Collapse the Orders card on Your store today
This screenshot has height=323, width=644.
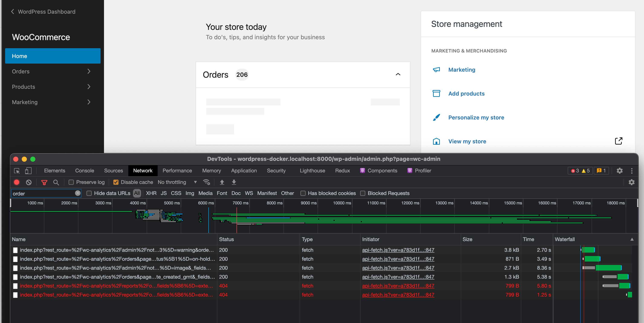pos(398,74)
